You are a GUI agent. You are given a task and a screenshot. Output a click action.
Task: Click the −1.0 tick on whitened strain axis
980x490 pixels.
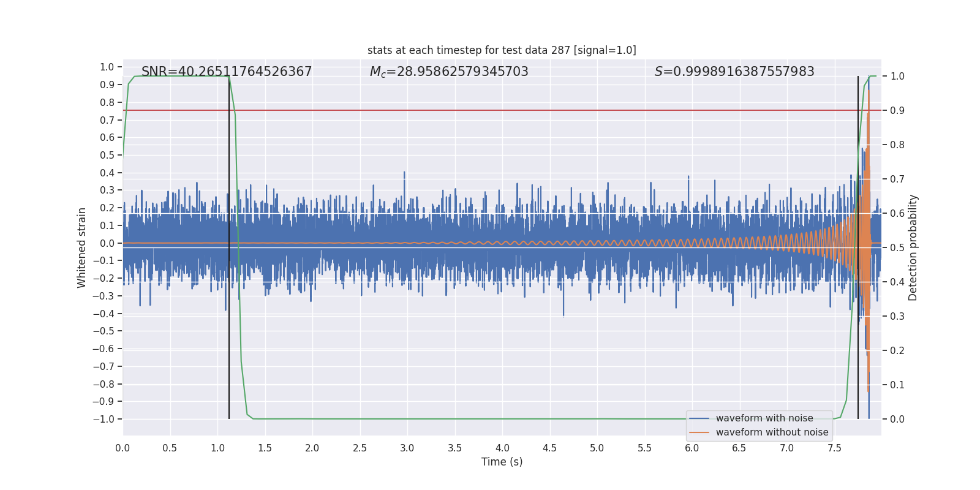coord(104,420)
